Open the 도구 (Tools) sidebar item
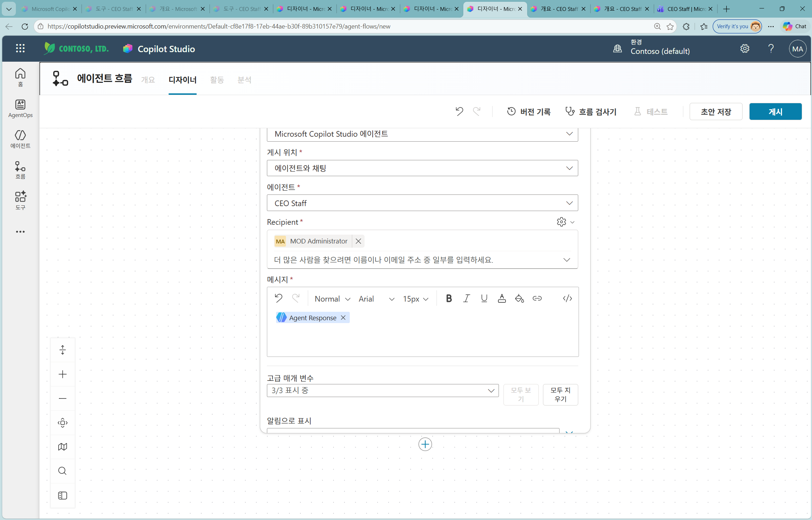The width and height of the screenshot is (812, 520). pyautogui.click(x=20, y=200)
